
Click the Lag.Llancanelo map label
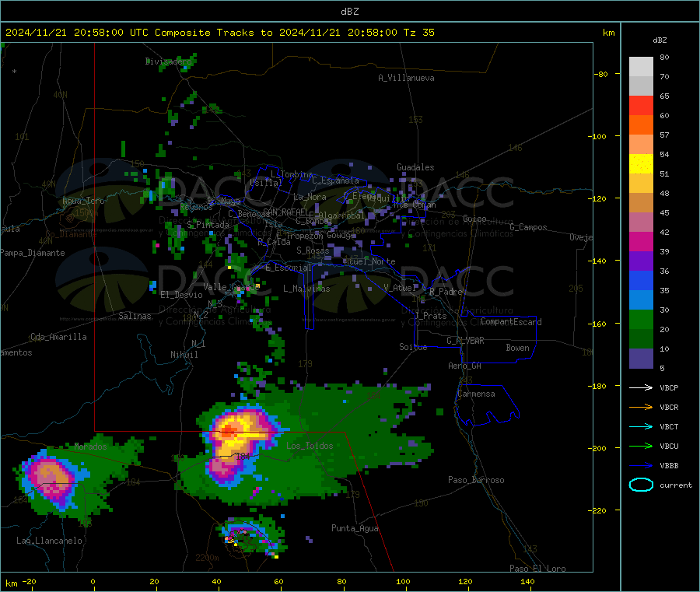click(50, 541)
